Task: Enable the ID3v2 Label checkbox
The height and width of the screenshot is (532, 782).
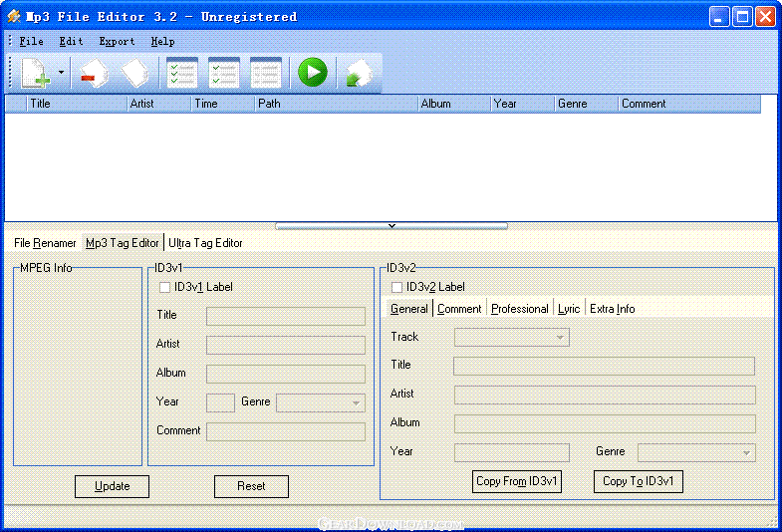Action: [x=397, y=287]
